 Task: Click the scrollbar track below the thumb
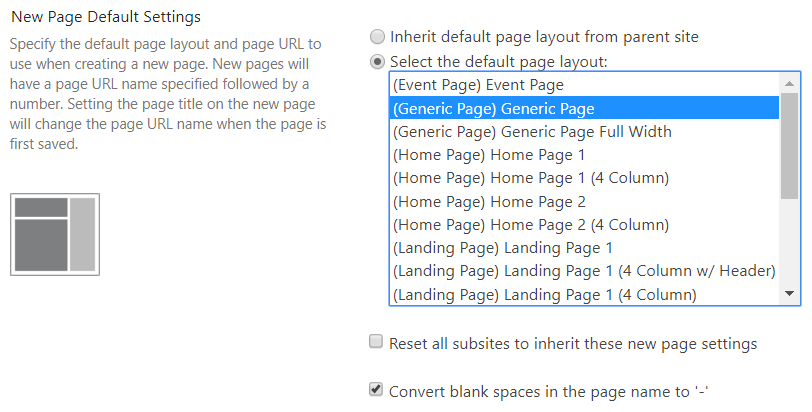point(789,241)
